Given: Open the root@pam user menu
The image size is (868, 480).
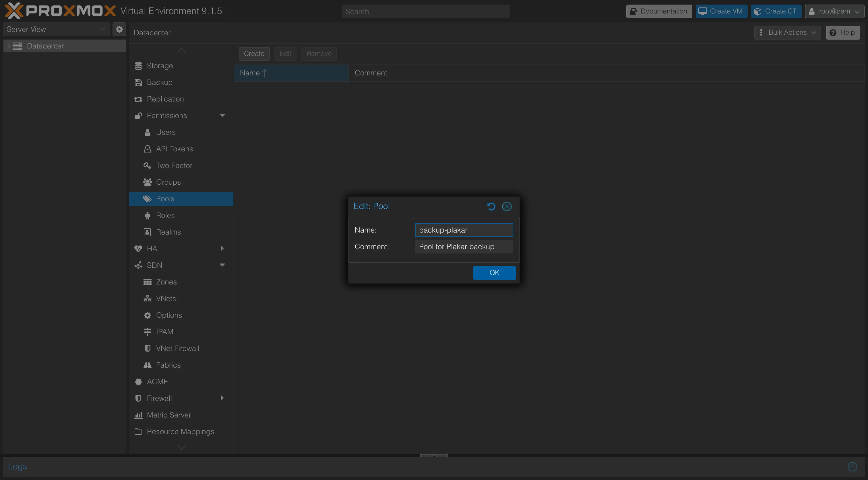Looking at the screenshot, I should click(834, 11).
